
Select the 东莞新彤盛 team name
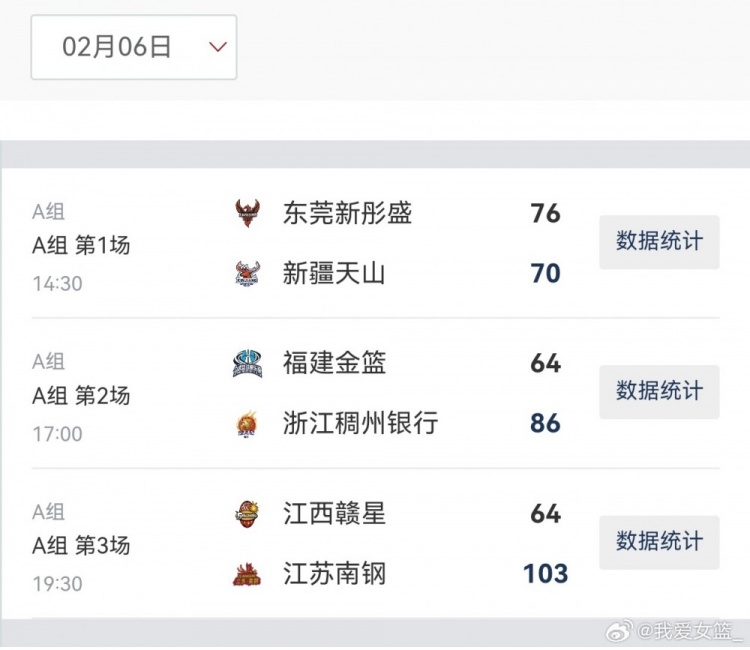point(347,213)
